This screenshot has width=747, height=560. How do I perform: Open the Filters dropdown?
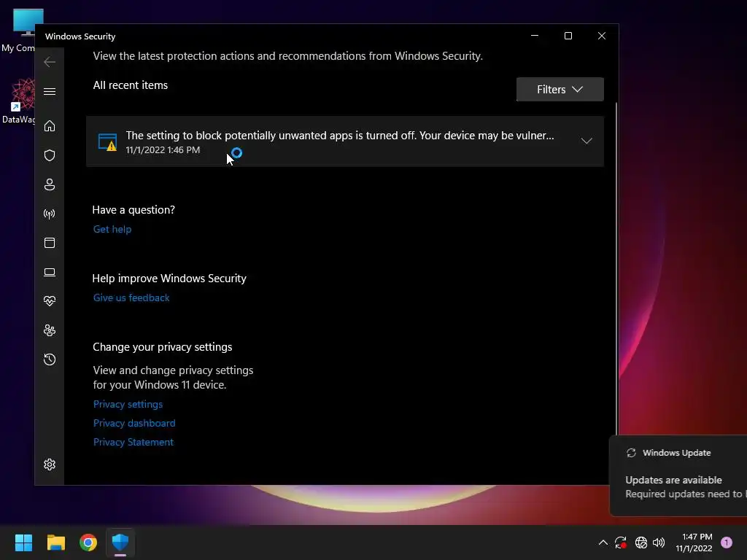560,90
